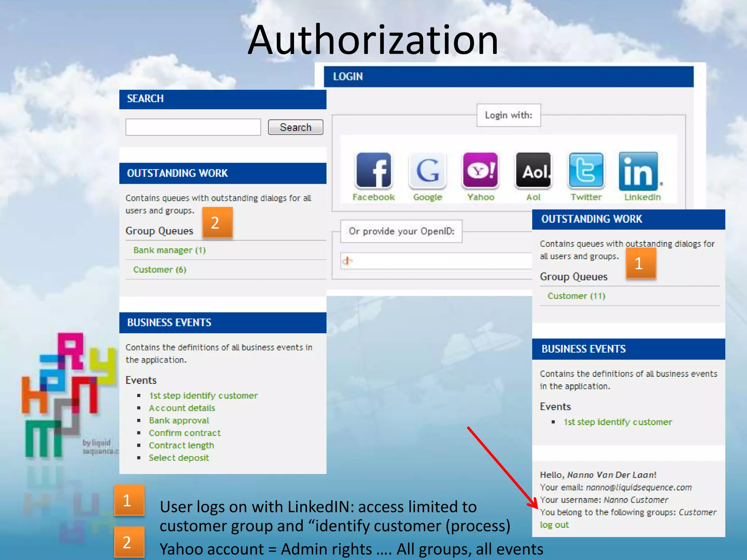This screenshot has height=560, width=747.
Task: Open the Bank manager (1) queue
Action: click(170, 250)
